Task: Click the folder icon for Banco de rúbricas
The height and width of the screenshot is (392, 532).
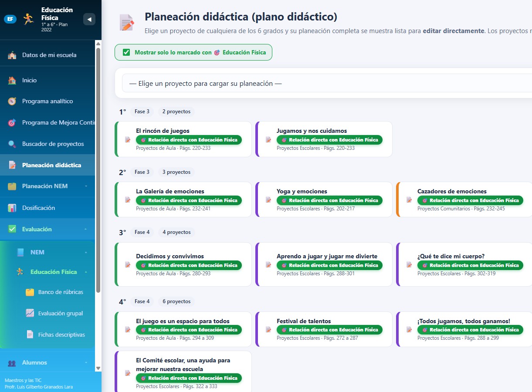Action: tap(30, 292)
